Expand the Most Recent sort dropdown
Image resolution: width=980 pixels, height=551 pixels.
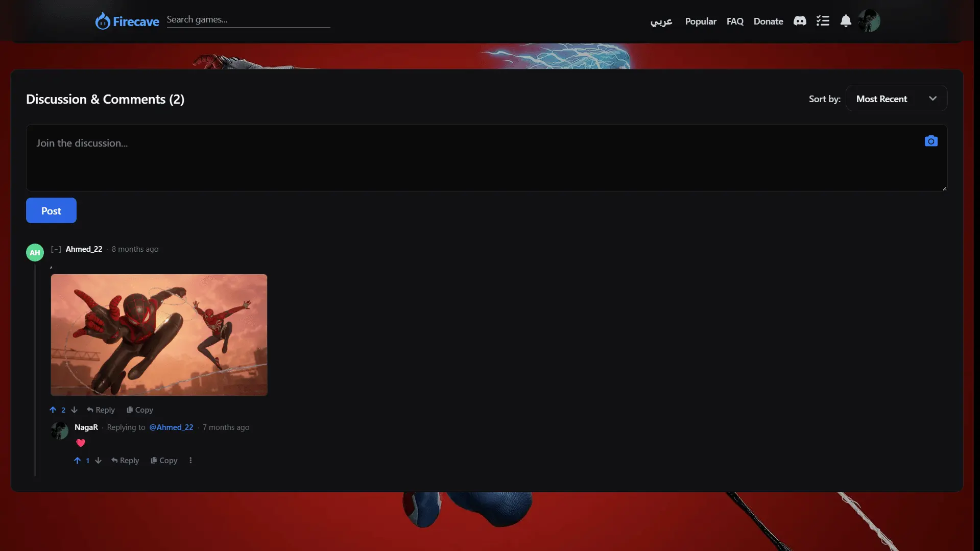[896, 99]
